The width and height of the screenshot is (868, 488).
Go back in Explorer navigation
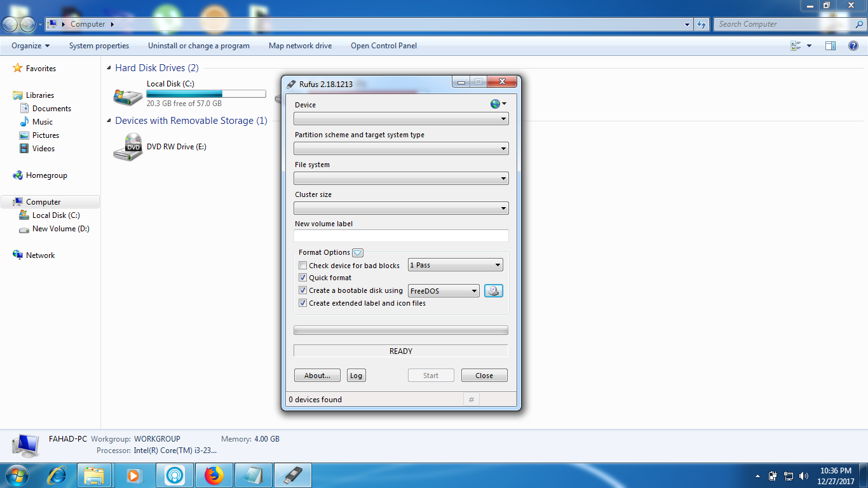pos(11,24)
